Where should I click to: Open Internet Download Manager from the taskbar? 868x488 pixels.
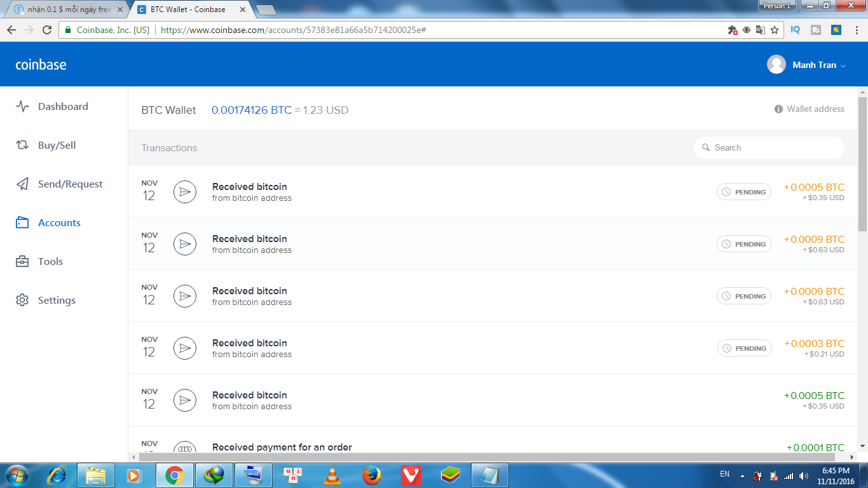tap(214, 475)
